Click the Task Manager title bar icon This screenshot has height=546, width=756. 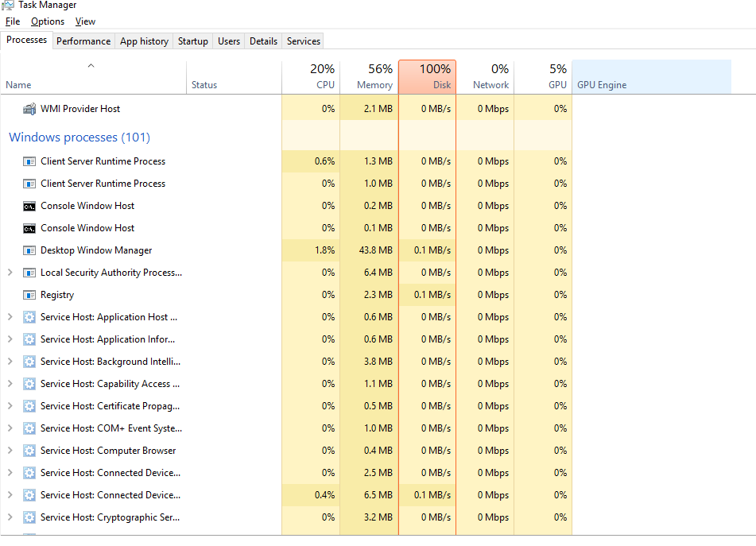8,5
